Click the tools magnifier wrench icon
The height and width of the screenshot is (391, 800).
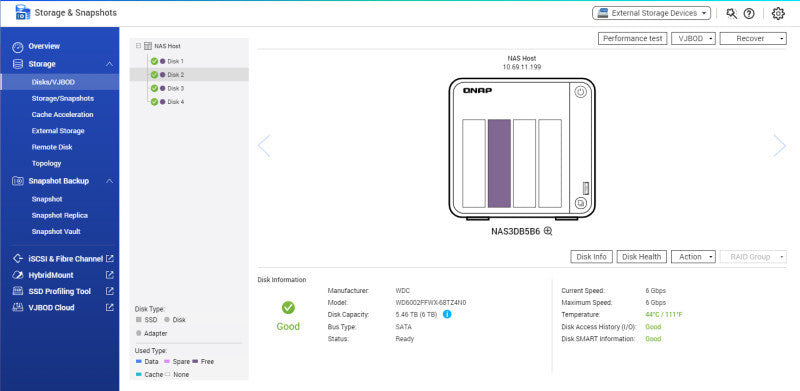click(x=732, y=14)
